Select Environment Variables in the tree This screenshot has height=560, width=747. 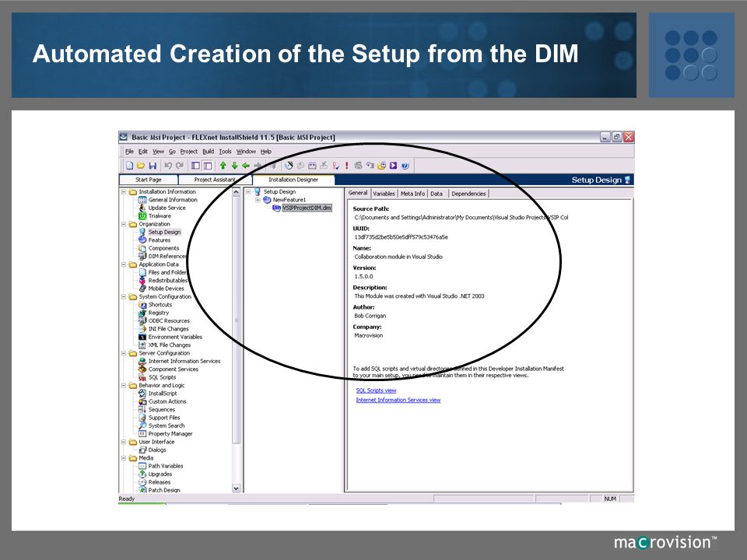(x=175, y=337)
